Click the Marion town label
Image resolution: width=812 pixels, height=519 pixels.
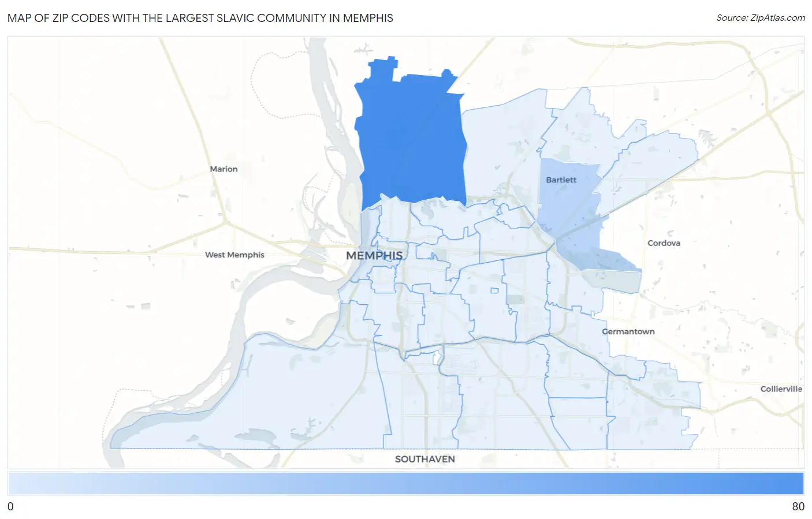pyautogui.click(x=224, y=169)
